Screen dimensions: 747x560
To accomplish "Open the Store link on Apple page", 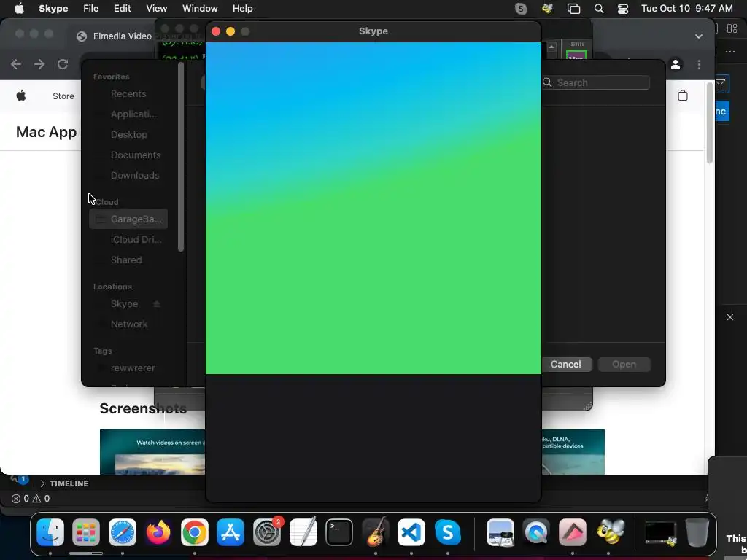I will (x=63, y=96).
